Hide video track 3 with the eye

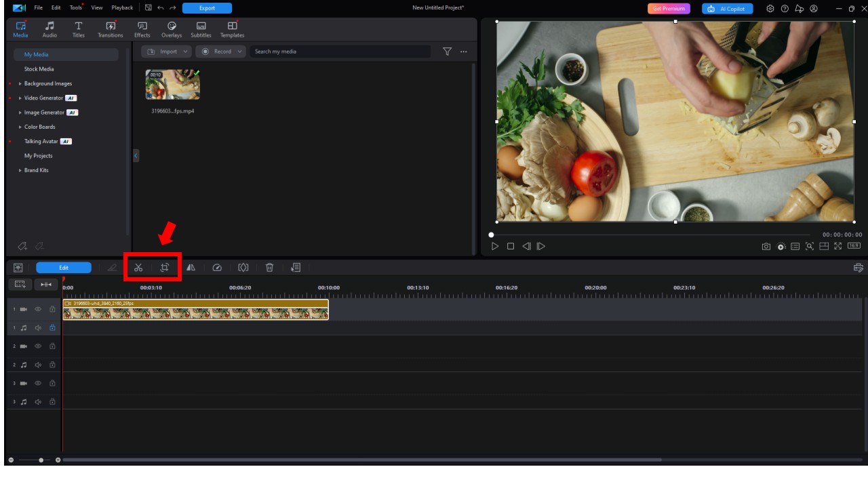coord(38,383)
